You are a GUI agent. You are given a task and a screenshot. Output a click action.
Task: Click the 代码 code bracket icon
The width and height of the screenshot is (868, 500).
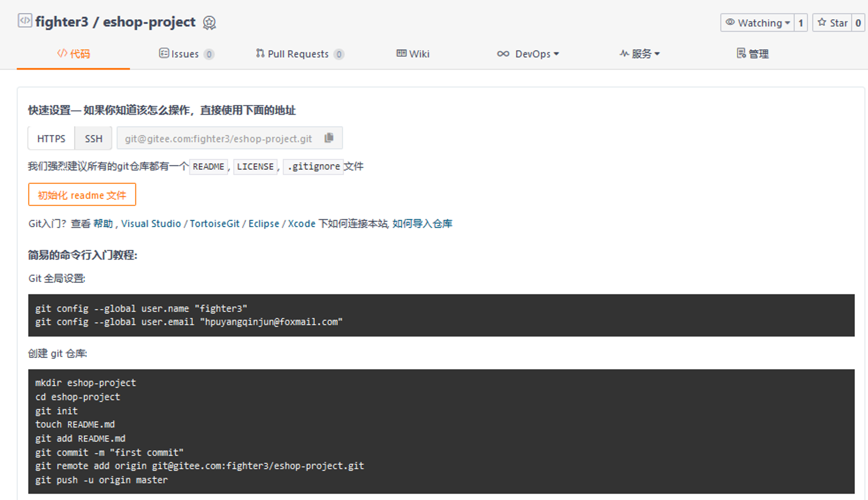[62, 53]
